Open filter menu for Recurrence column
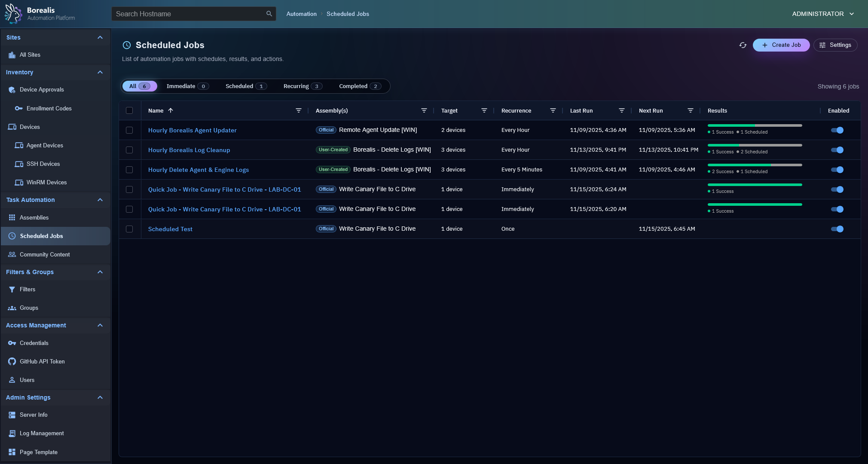The width and height of the screenshot is (868, 464). (553, 110)
